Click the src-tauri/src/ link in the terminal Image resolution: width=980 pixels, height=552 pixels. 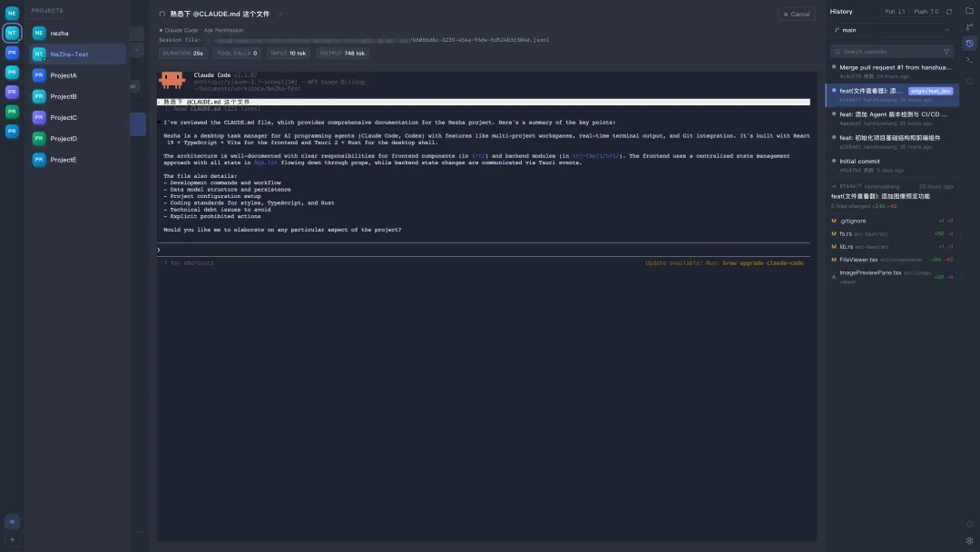point(595,156)
